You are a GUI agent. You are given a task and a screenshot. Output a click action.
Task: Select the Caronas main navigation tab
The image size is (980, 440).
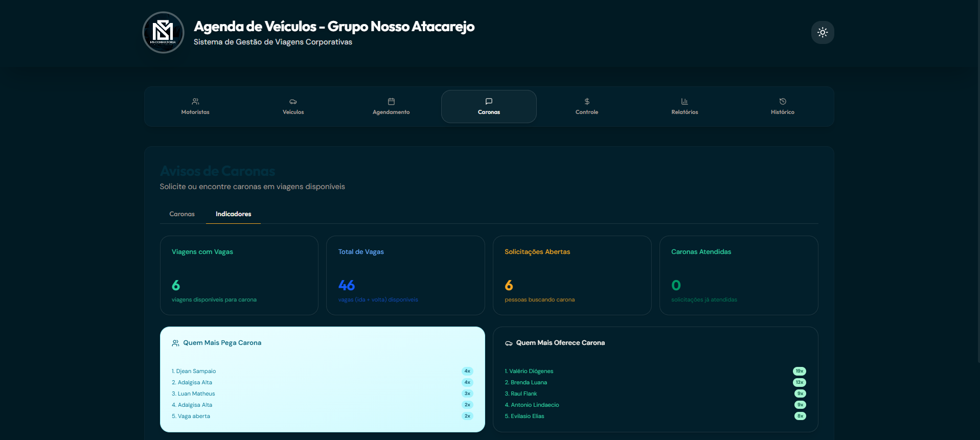click(x=489, y=106)
